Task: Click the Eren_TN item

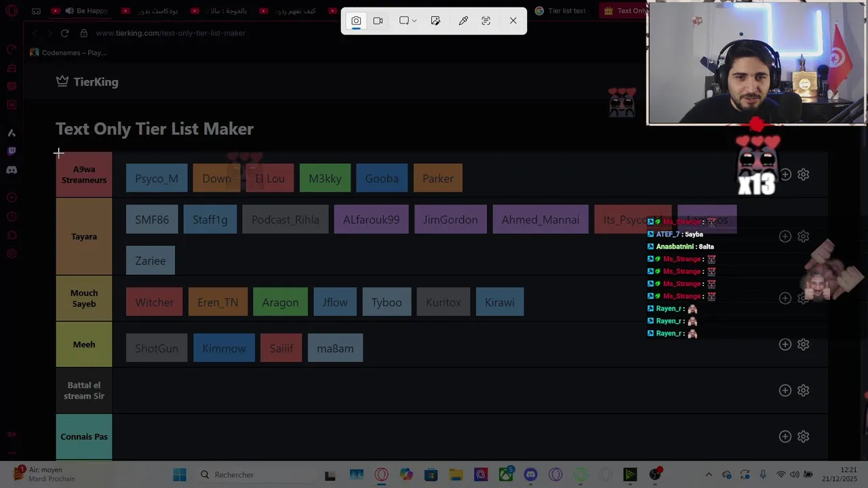Action: (x=218, y=302)
